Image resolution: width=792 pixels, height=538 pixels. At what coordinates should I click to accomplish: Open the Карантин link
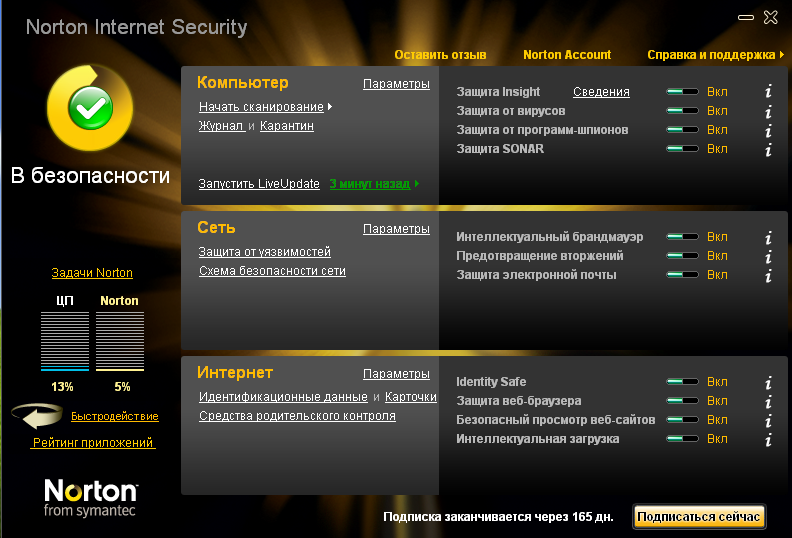(x=287, y=126)
